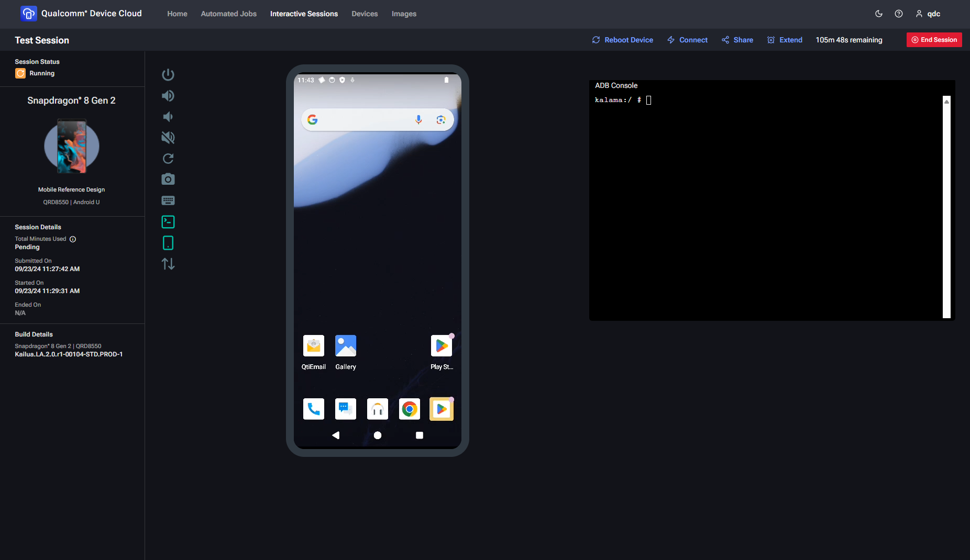
Task: Click the Snapdragon device thumbnail image
Action: [72, 146]
